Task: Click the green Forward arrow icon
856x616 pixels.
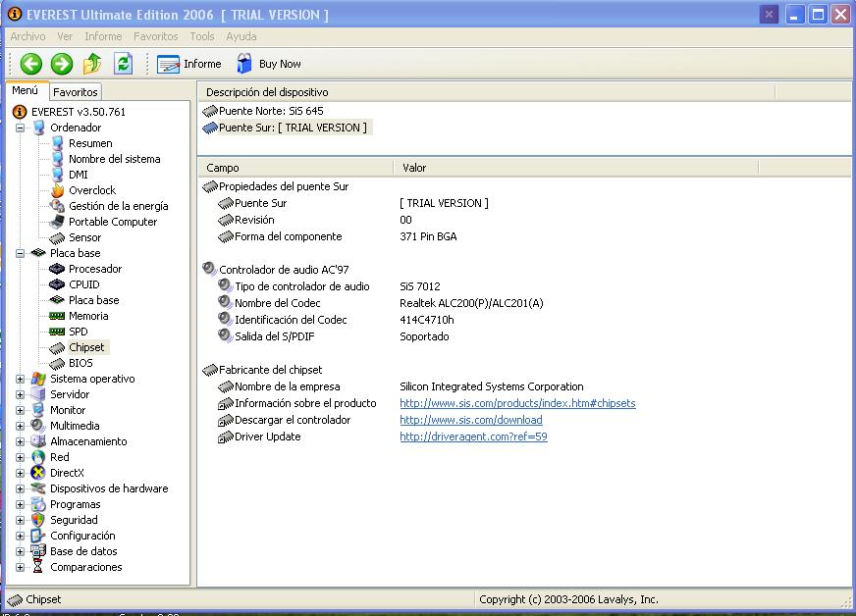Action: (x=62, y=64)
